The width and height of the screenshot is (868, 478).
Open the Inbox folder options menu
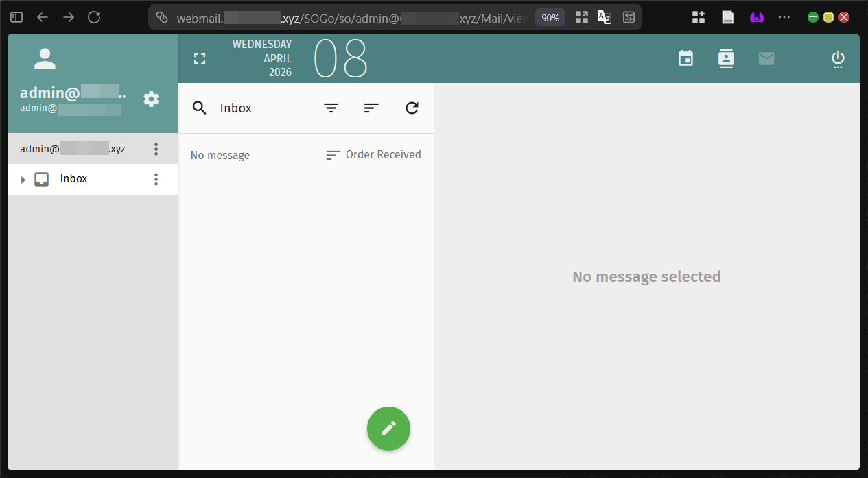tap(156, 179)
